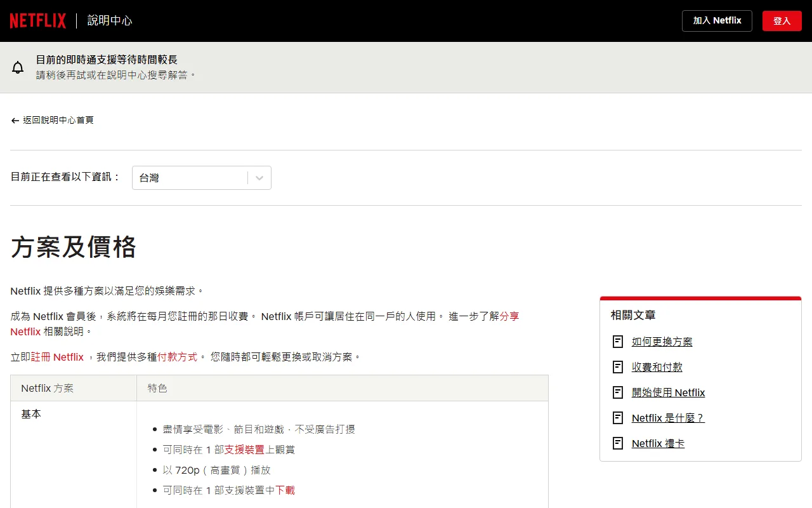
Task: Click the back arrow icon beside 返回說明中心首頁
Action: point(15,120)
